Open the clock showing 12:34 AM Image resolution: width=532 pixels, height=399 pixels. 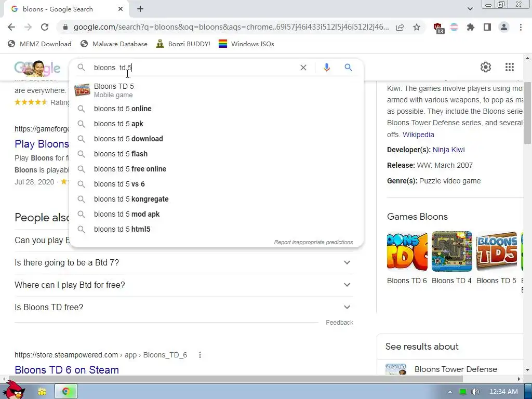tap(503, 392)
